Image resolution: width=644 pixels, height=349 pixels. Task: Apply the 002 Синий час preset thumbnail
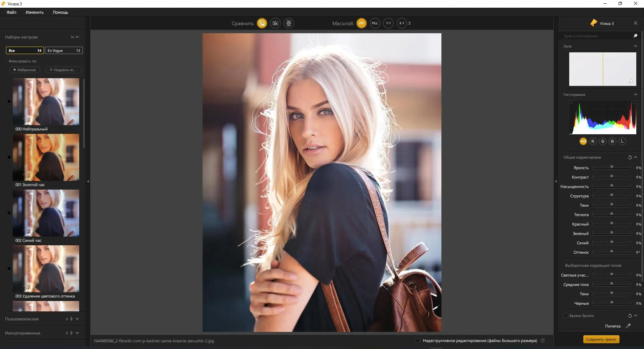(46, 213)
